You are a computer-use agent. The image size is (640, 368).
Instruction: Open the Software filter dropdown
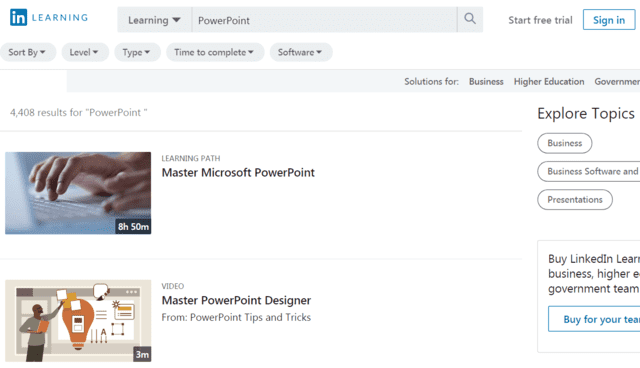(x=301, y=52)
